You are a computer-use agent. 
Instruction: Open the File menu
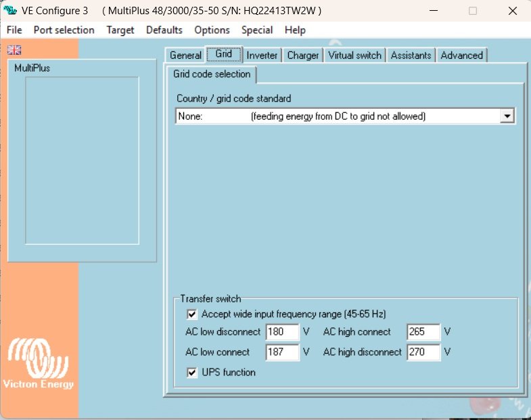(x=14, y=30)
